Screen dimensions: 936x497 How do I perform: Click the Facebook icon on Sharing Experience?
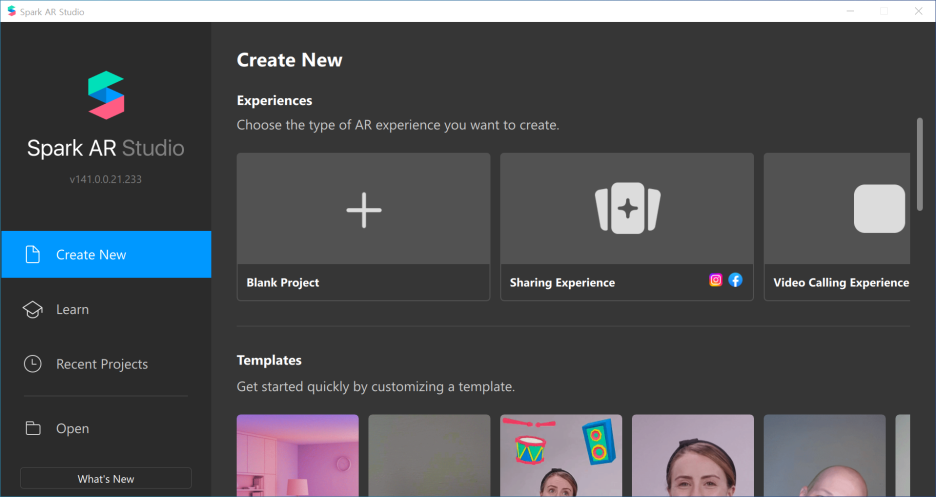pyautogui.click(x=735, y=280)
